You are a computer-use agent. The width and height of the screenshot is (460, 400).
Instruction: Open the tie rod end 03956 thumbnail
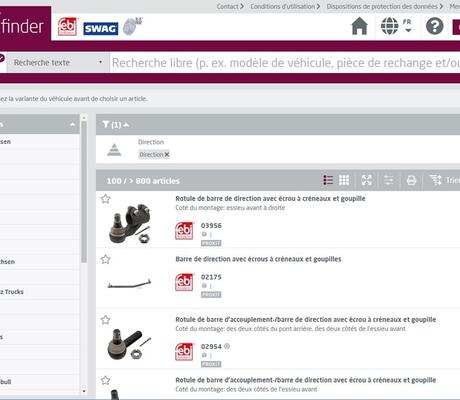130,223
